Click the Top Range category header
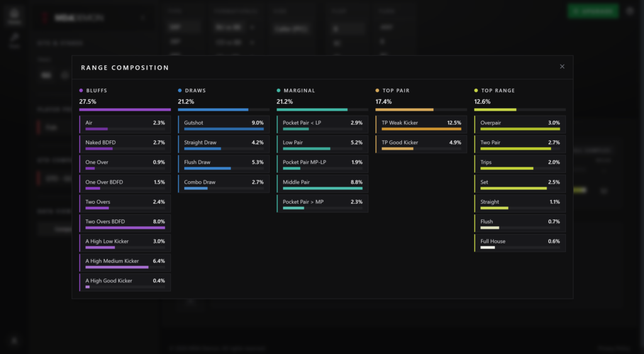644x354 pixels. tap(494, 91)
